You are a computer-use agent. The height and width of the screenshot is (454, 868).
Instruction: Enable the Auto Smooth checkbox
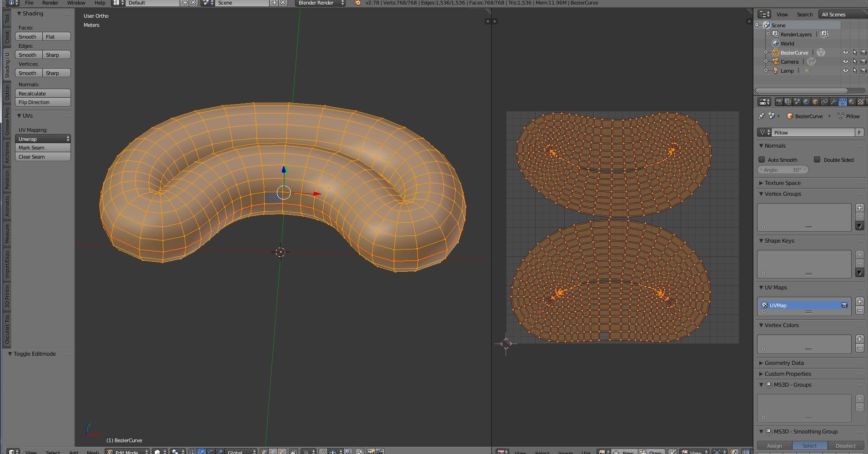click(x=762, y=160)
